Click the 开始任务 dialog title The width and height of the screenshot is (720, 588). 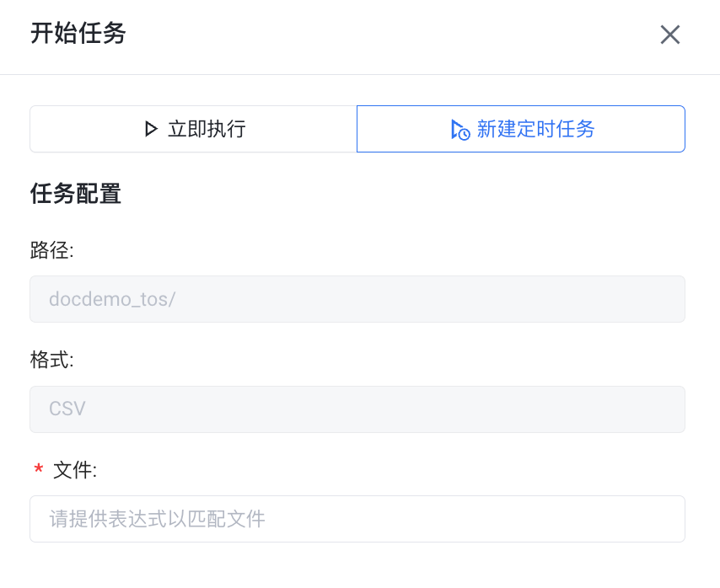(78, 34)
